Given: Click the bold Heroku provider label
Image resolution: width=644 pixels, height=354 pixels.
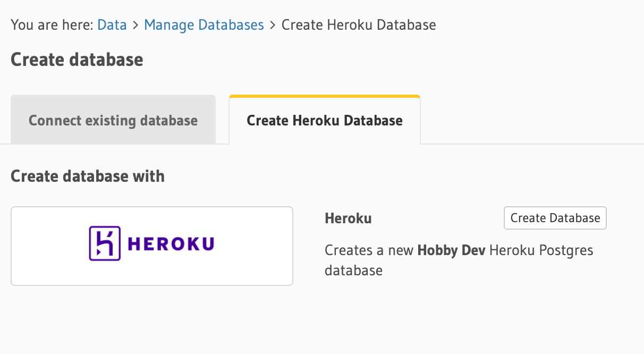Looking at the screenshot, I should coord(348,218).
